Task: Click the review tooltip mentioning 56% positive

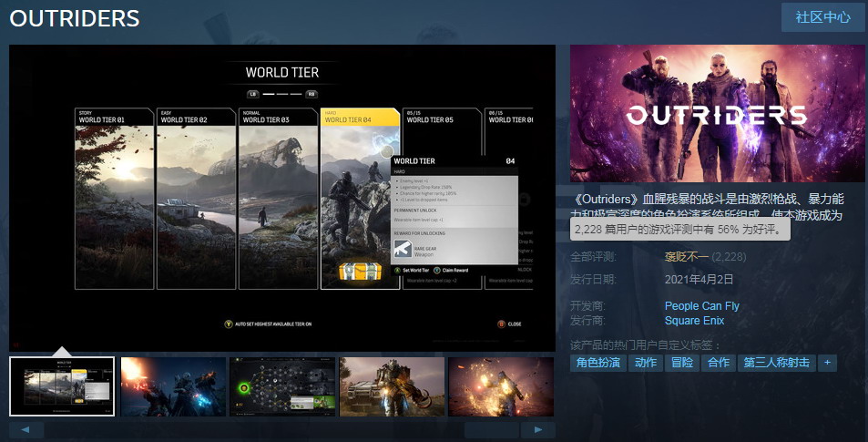Action: click(680, 229)
